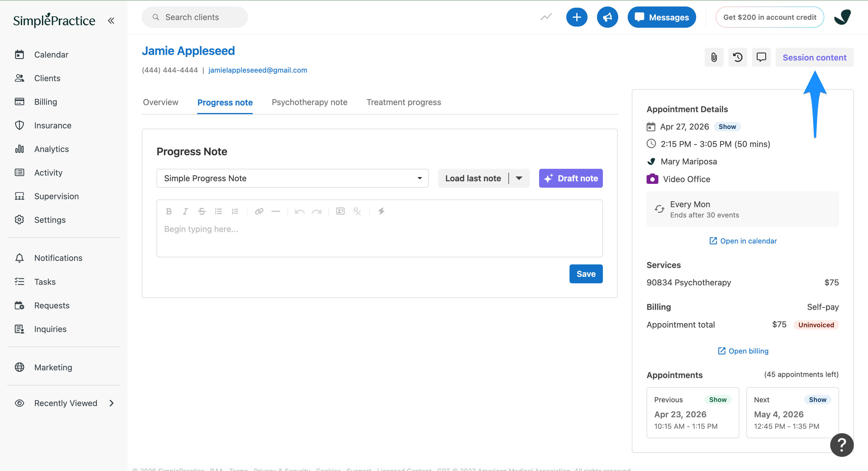Open Jamie Appleseed client profile link
Image resolution: width=868 pixels, height=471 pixels.
pyautogui.click(x=188, y=51)
